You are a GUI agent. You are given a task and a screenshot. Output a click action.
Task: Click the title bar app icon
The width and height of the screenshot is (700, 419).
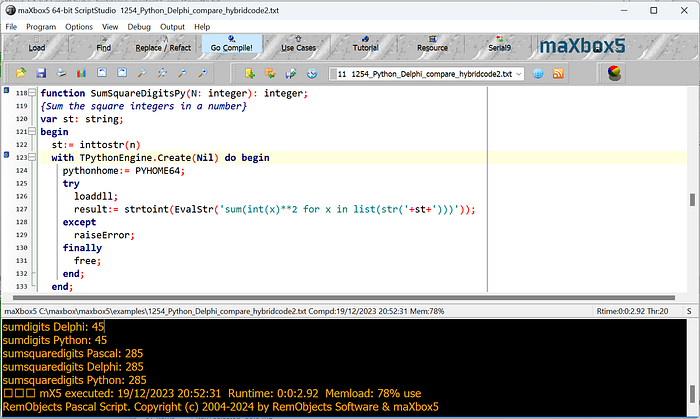10,10
